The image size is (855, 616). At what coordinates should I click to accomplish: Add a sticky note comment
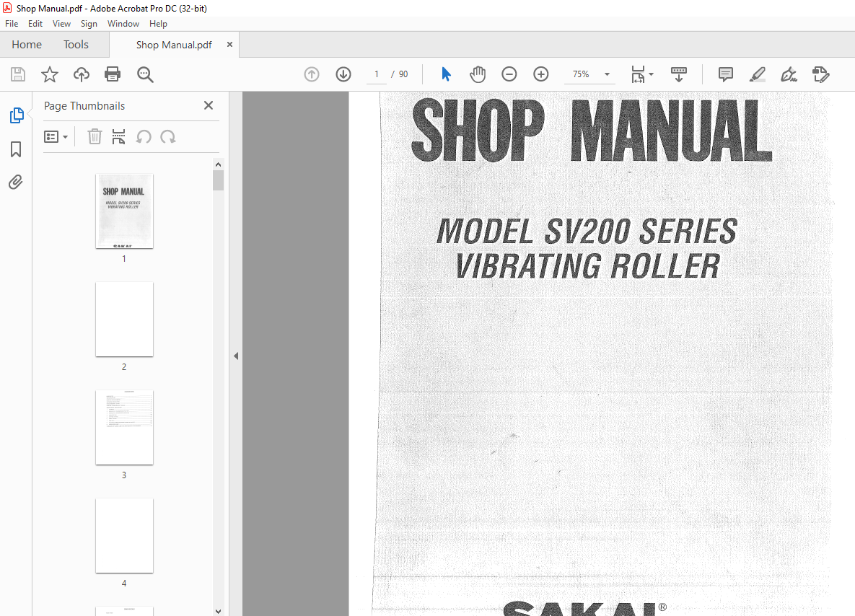726,74
